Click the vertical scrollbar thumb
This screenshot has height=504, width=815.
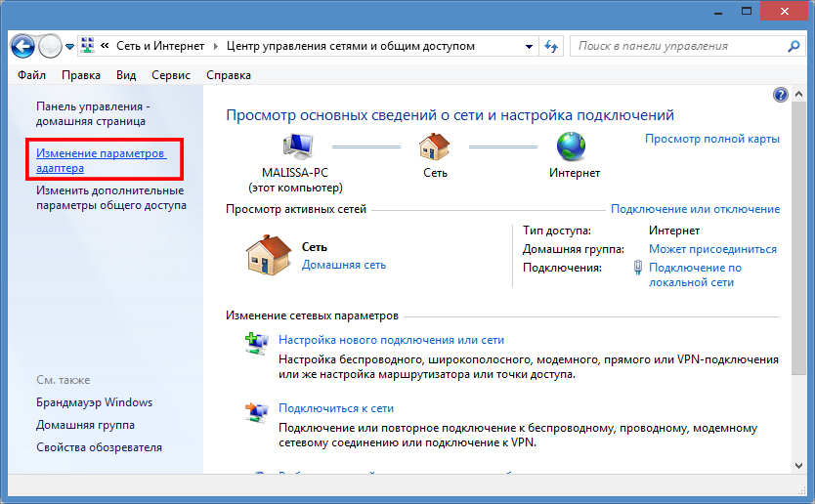coord(799,238)
